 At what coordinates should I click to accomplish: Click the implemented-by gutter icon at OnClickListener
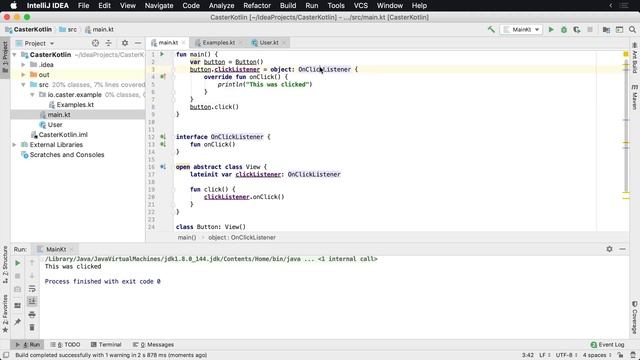coord(163,137)
